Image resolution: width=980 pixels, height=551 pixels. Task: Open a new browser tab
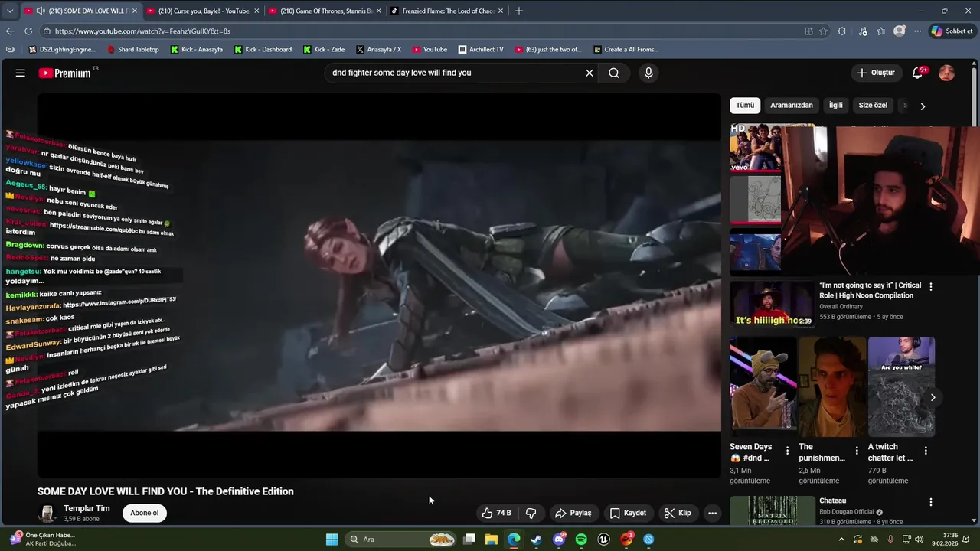519,11
